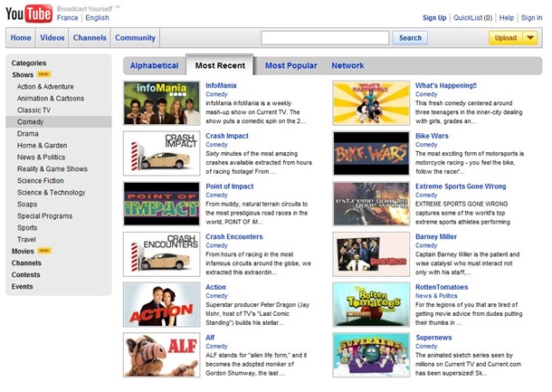The width and height of the screenshot is (552, 392).
Task: Open the Upload dropdown arrow
Action: pyautogui.click(x=530, y=38)
